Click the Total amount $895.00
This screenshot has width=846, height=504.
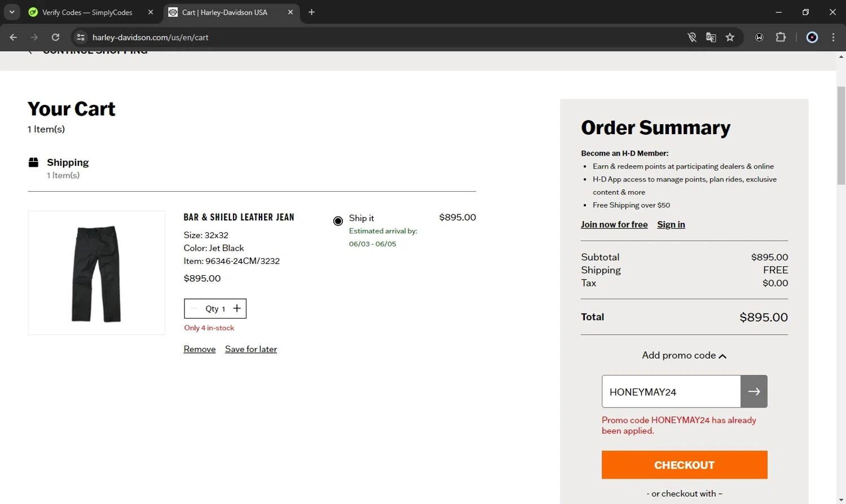pos(764,317)
